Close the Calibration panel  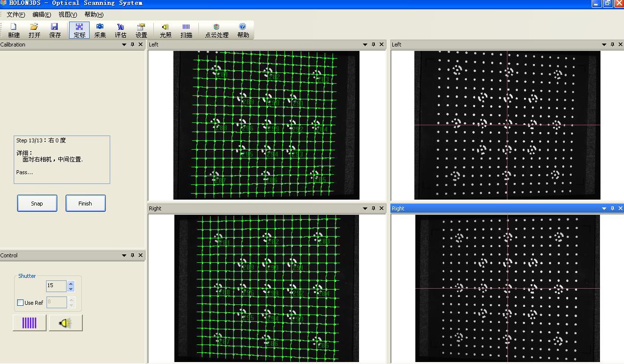click(141, 45)
